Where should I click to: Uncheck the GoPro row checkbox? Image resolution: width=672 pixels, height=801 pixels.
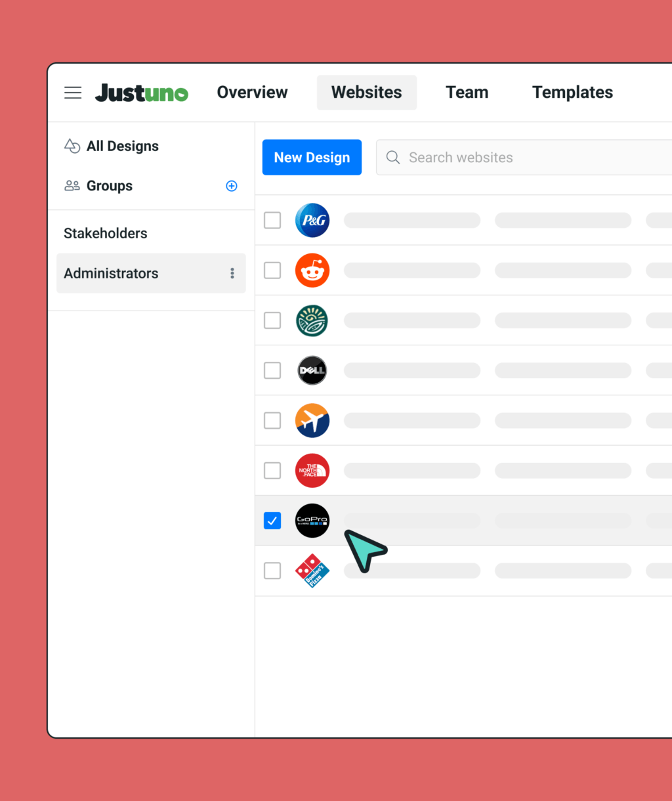click(x=272, y=521)
